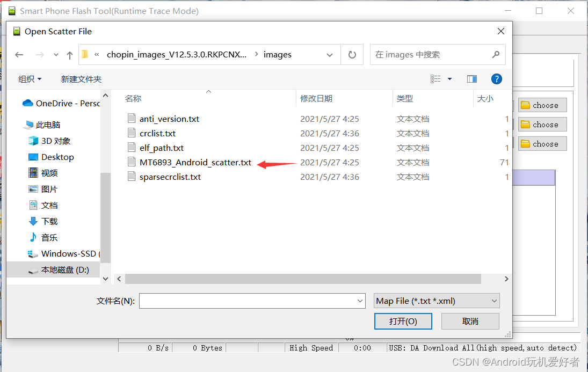Sort by 修改日期 column header
This screenshot has width=588, height=372.
(316, 99)
